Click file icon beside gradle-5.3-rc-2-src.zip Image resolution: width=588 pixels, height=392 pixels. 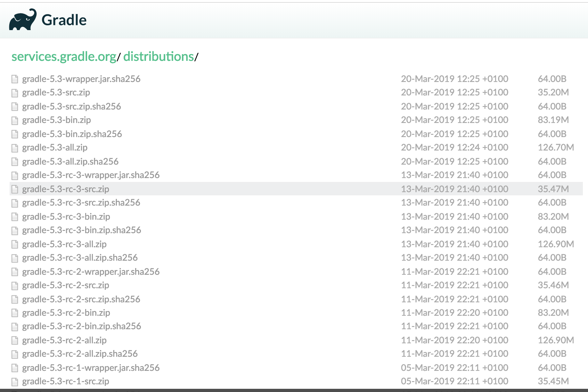[15, 286]
